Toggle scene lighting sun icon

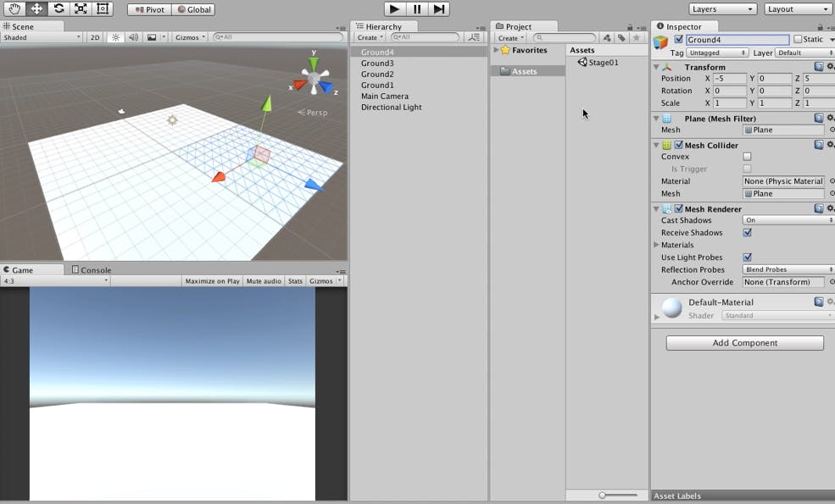coord(115,37)
